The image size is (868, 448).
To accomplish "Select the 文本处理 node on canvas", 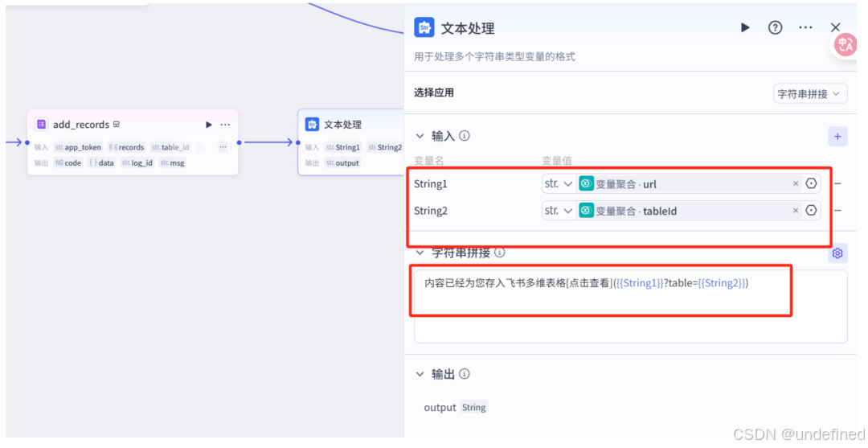I will click(x=350, y=142).
